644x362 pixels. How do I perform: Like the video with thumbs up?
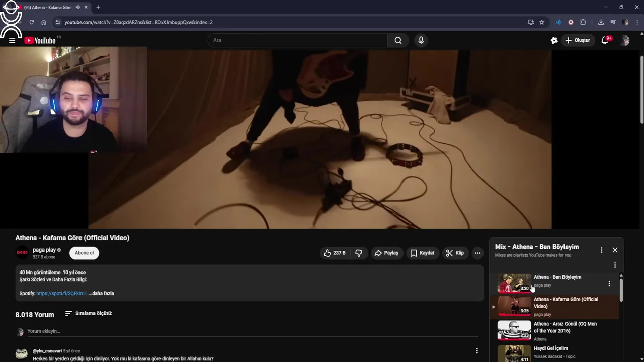click(x=335, y=253)
